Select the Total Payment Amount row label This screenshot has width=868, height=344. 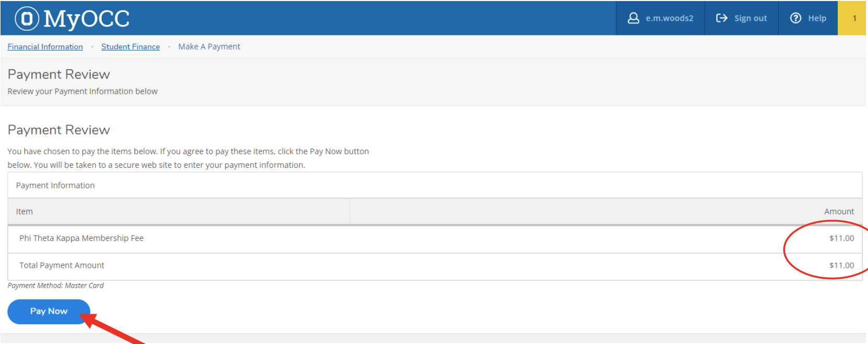point(62,265)
